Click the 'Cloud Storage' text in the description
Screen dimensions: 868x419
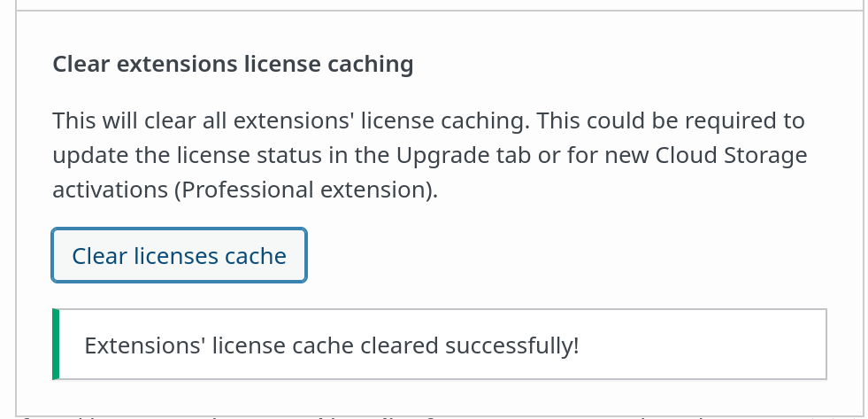(731, 155)
